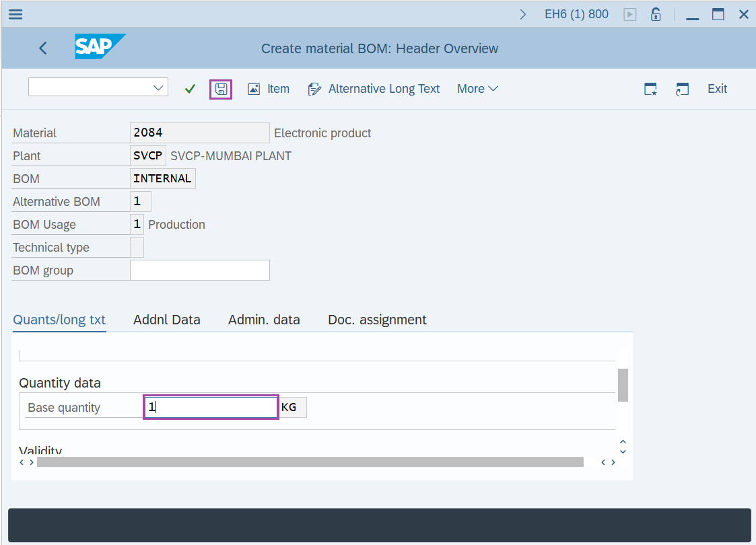Open a new session via toolbar icon
The width and height of the screenshot is (756, 545).
[682, 88]
